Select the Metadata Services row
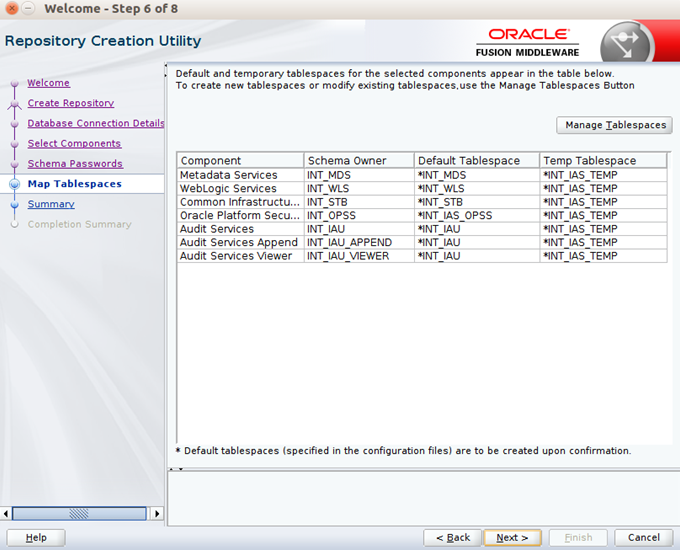 (422, 175)
